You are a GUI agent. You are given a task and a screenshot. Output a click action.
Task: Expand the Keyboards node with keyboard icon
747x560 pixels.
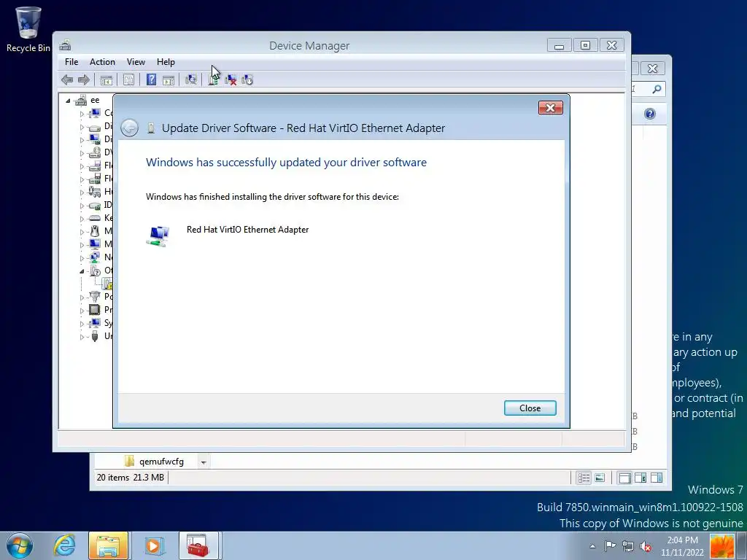coord(82,219)
